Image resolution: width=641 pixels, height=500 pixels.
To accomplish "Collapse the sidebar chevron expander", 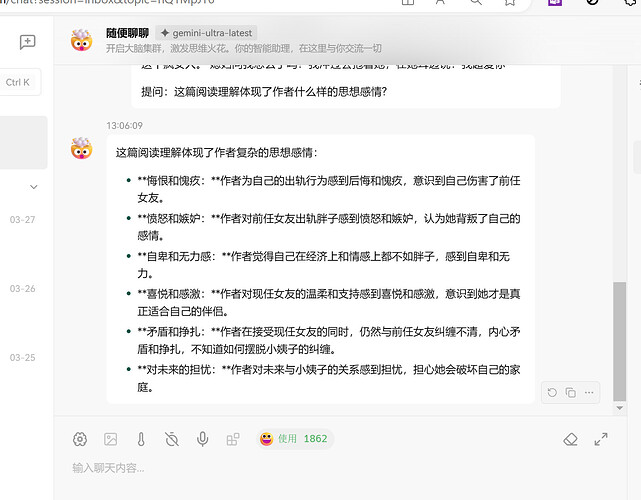I will [x=34, y=187].
